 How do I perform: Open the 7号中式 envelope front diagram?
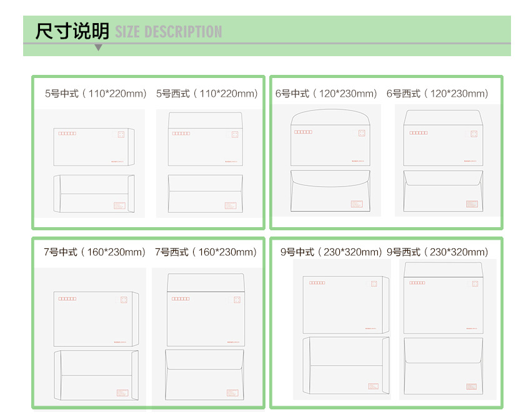[x=96, y=319]
